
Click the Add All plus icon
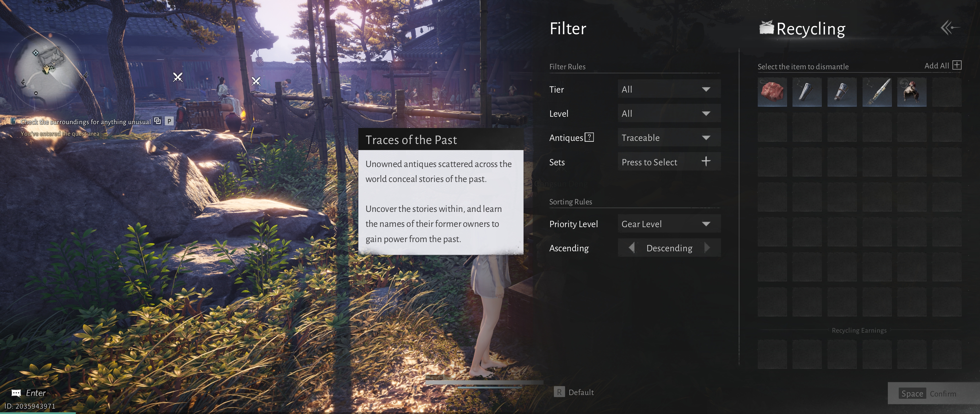957,65
